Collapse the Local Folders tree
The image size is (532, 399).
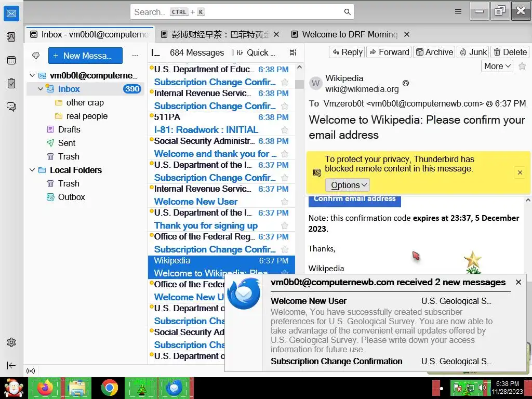coord(32,170)
